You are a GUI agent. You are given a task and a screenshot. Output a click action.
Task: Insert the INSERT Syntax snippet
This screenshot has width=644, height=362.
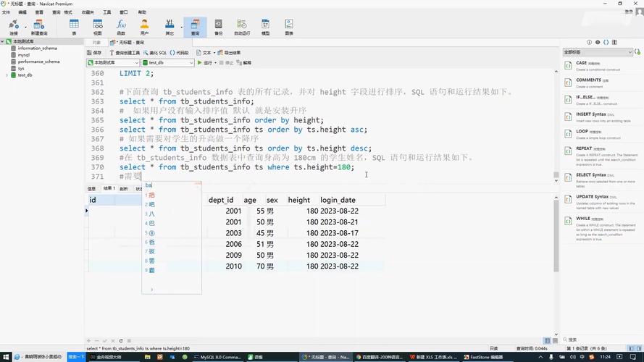coord(601,117)
